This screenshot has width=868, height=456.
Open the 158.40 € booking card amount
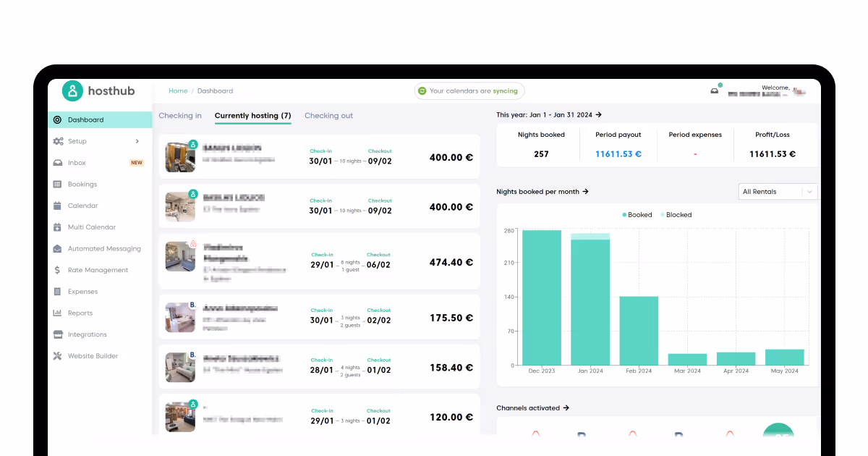pos(451,368)
